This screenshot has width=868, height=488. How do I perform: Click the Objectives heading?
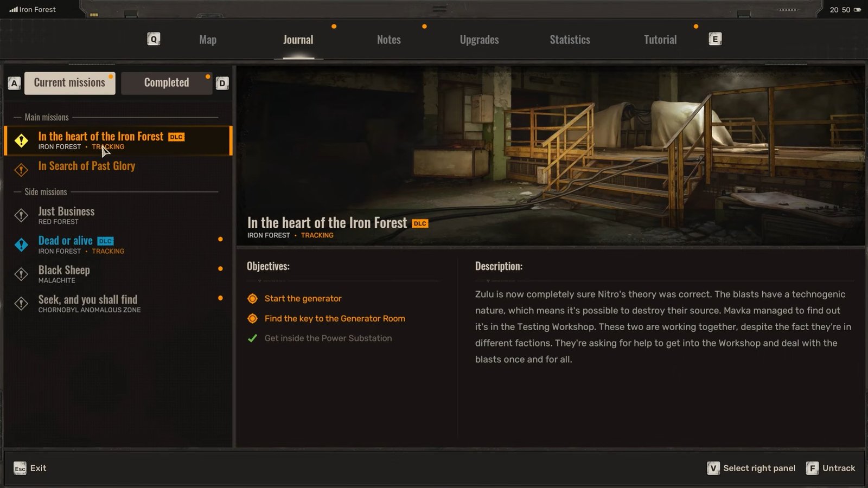pyautogui.click(x=268, y=266)
